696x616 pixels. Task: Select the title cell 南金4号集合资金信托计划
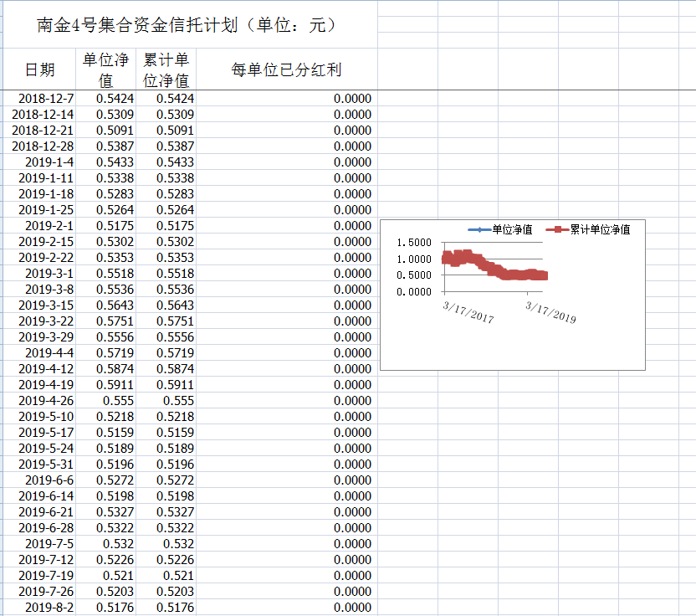point(190,24)
